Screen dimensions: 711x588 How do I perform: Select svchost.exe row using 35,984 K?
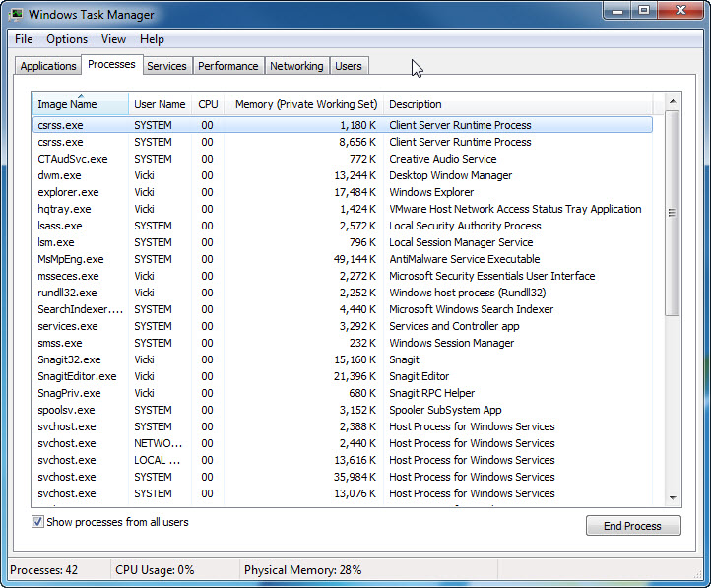(x=343, y=478)
